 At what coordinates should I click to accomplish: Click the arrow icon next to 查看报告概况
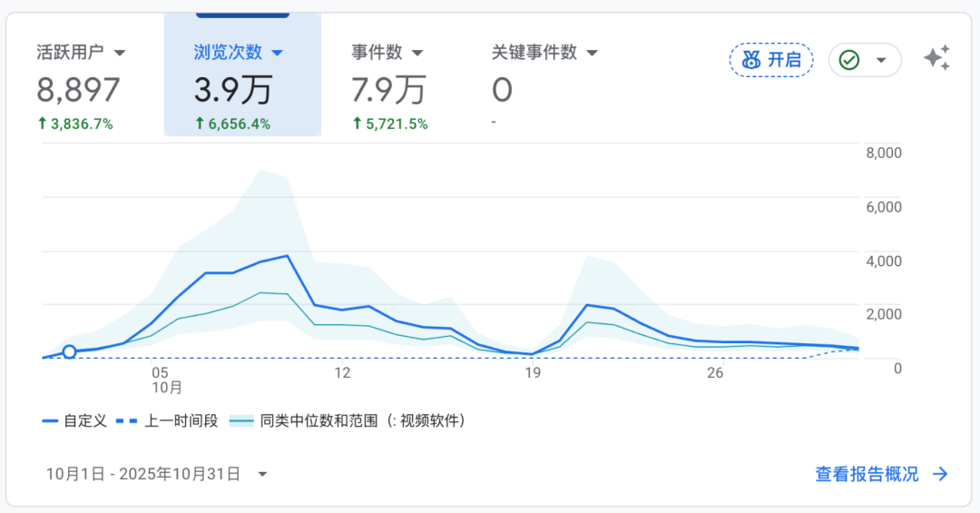[x=940, y=474]
